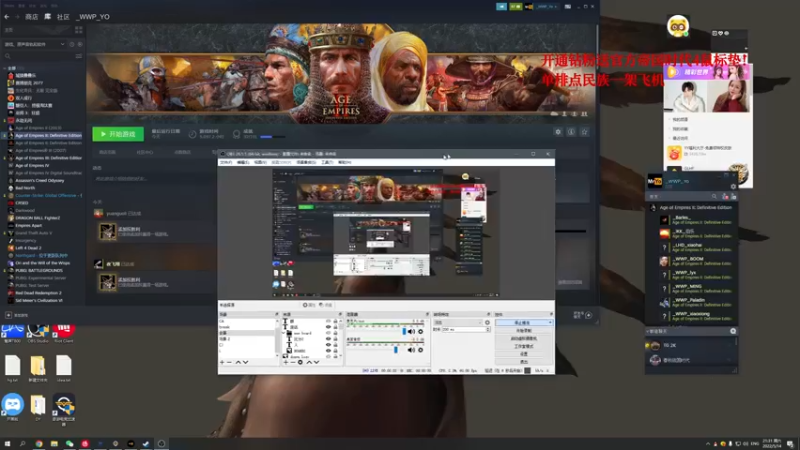Image resolution: width=800 pixels, height=450 pixels.
Task: Open the _WWP_YO profile tab in Steam
Action: [x=92, y=17]
